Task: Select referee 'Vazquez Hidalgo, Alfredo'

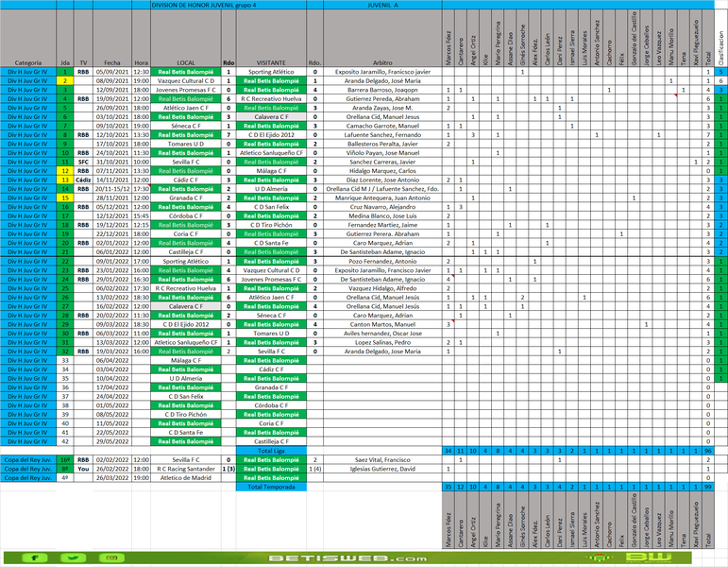Action: (382, 288)
